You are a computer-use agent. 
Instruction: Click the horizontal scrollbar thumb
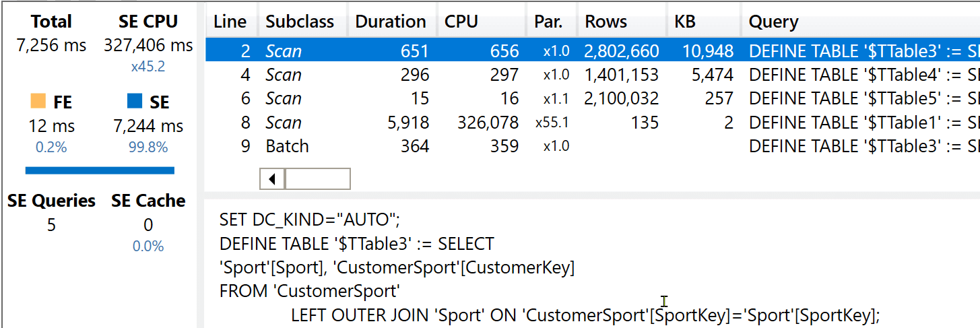[318, 179]
